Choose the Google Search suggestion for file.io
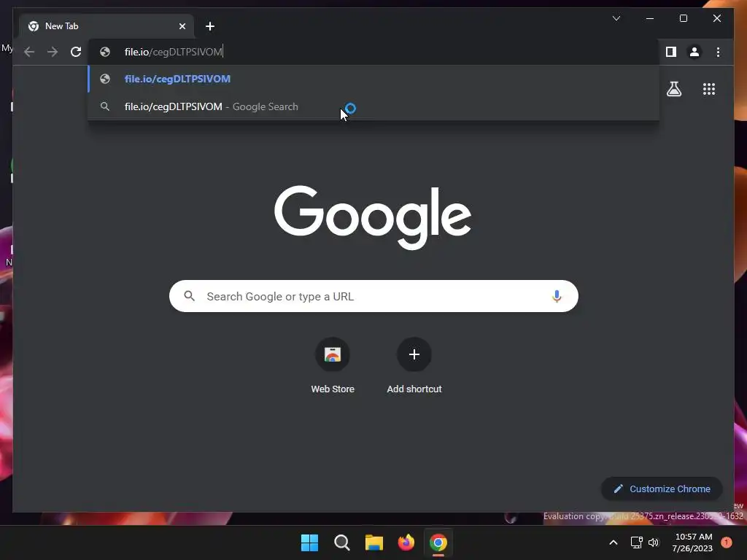747x560 pixels. tap(373, 106)
